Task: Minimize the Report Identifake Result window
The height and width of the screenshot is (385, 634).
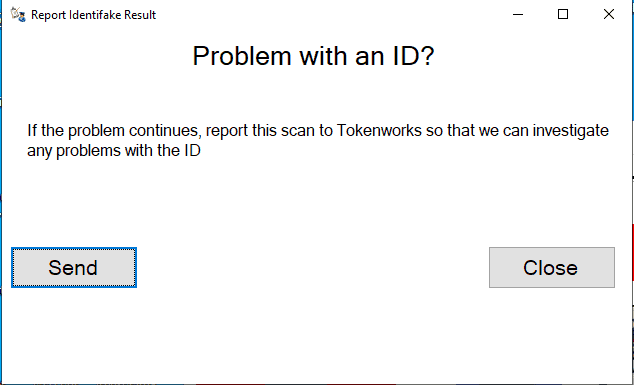Action: point(518,15)
